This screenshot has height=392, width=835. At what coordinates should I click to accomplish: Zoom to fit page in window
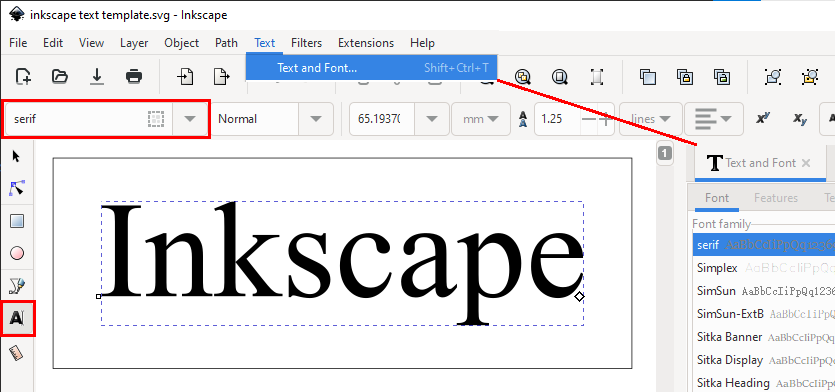tap(560, 77)
